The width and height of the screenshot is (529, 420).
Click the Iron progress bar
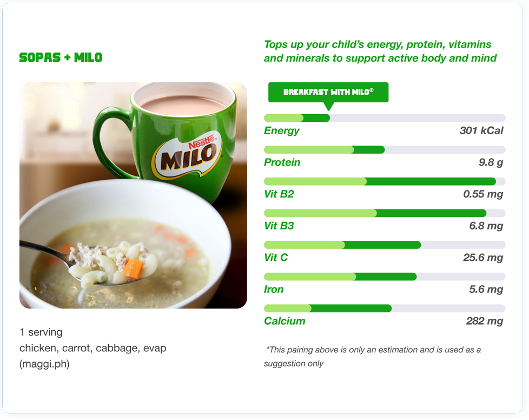385,277
